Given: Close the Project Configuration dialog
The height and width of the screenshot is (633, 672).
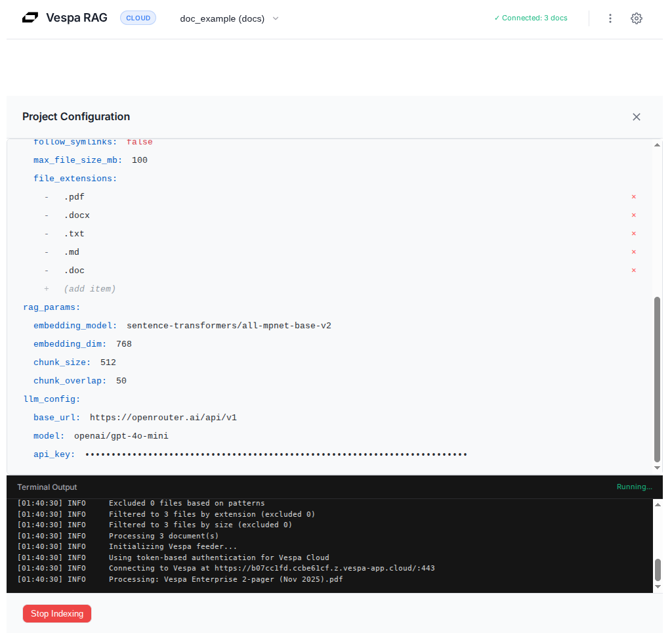Looking at the screenshot, I should point(636,116).
